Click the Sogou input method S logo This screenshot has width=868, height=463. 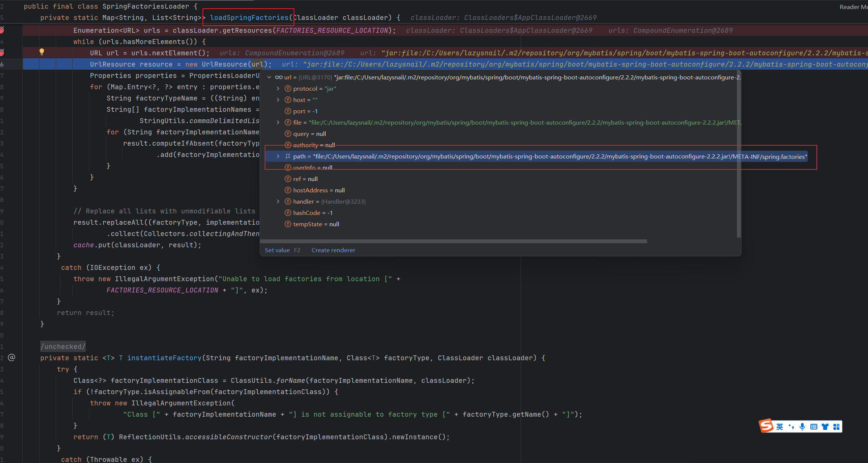point(766,426)
